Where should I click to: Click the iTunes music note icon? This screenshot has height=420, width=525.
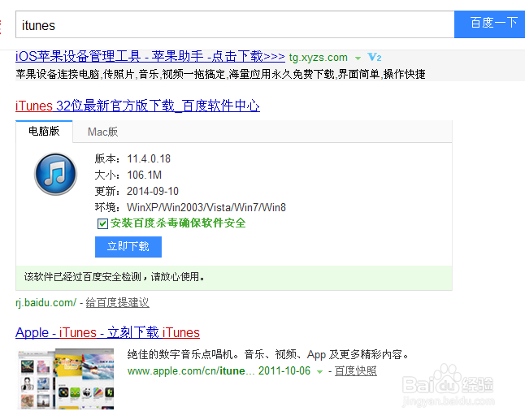pos(55,174)
